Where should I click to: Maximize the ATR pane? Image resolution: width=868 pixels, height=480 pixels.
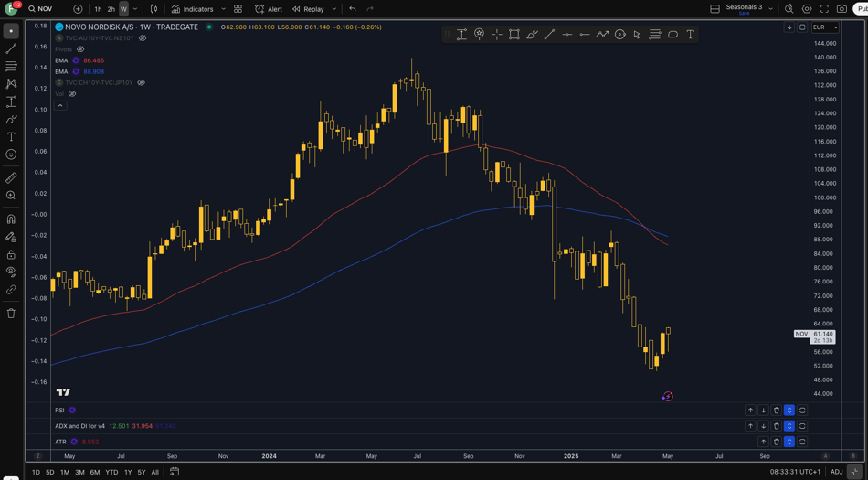[802, 442]
